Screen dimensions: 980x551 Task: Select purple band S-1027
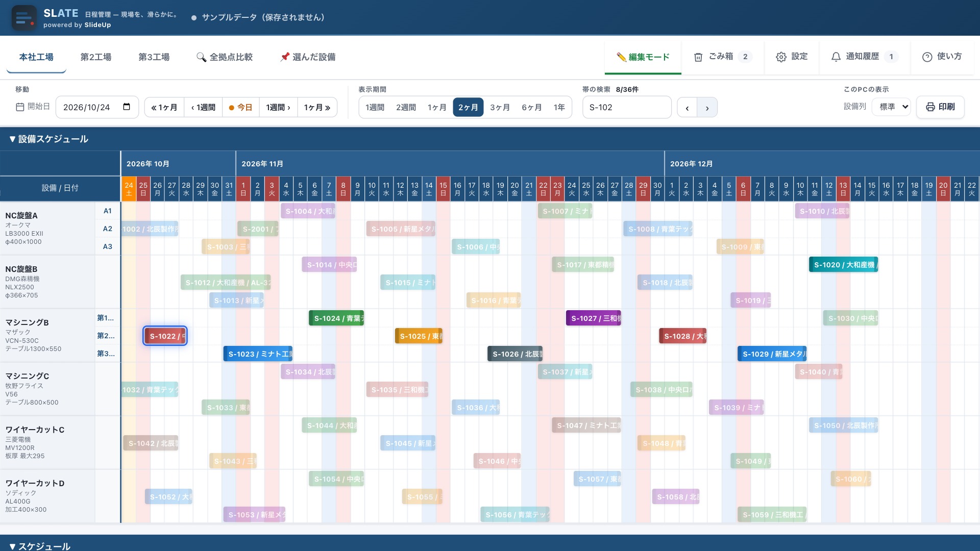pos(594,318)
